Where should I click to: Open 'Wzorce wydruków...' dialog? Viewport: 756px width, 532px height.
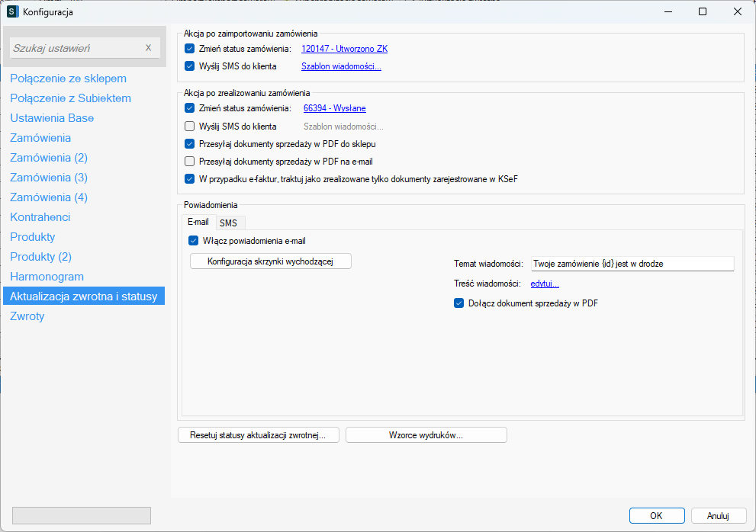[426, 435]
